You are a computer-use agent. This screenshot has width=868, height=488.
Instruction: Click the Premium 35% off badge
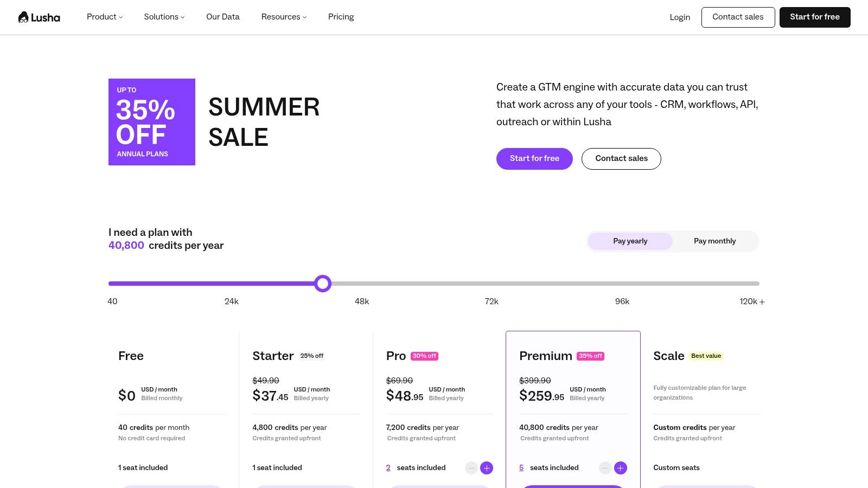point(591,356)
